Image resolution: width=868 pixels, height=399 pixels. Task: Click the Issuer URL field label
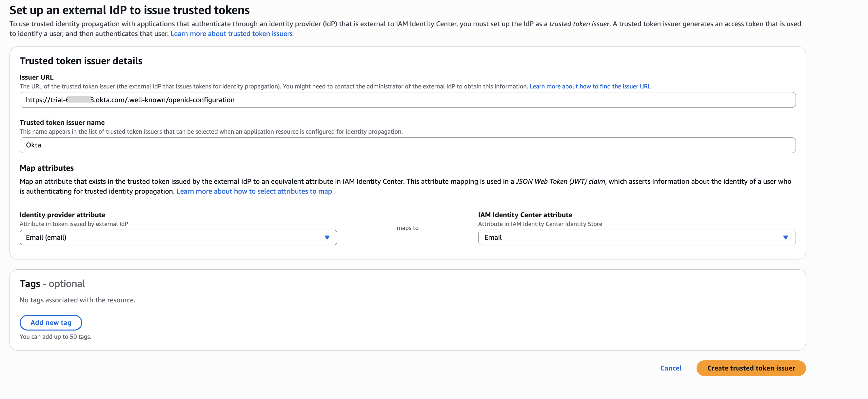[x=36, y=77]
